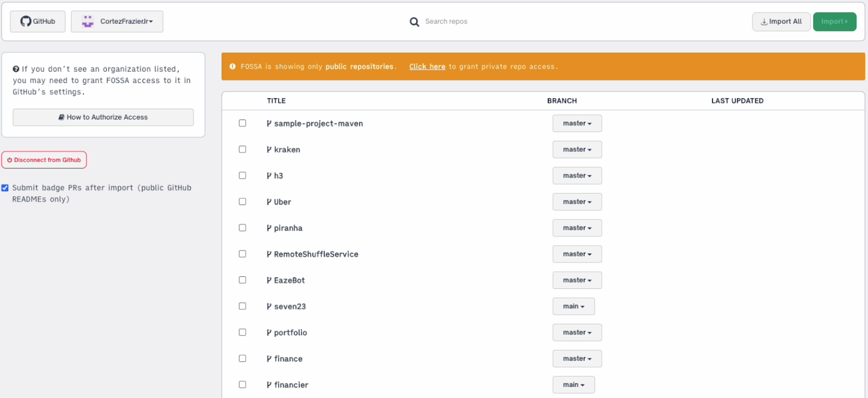
Task: Open RemoteShuffleService branch dropdown
Action: pyautogui.click(x=577, y=254)
